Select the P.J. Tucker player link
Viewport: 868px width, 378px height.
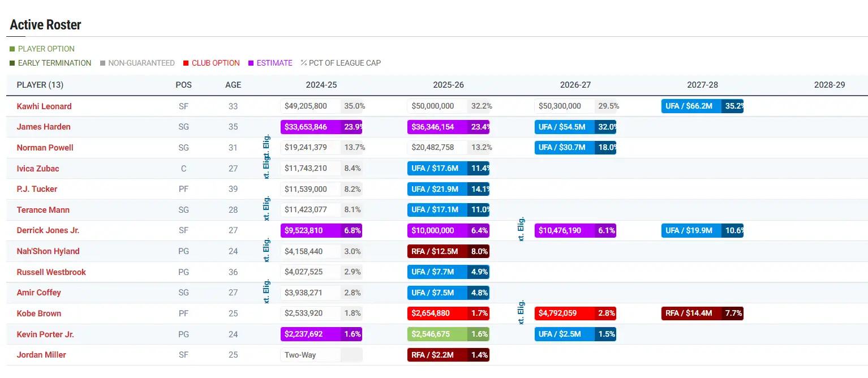37,189
